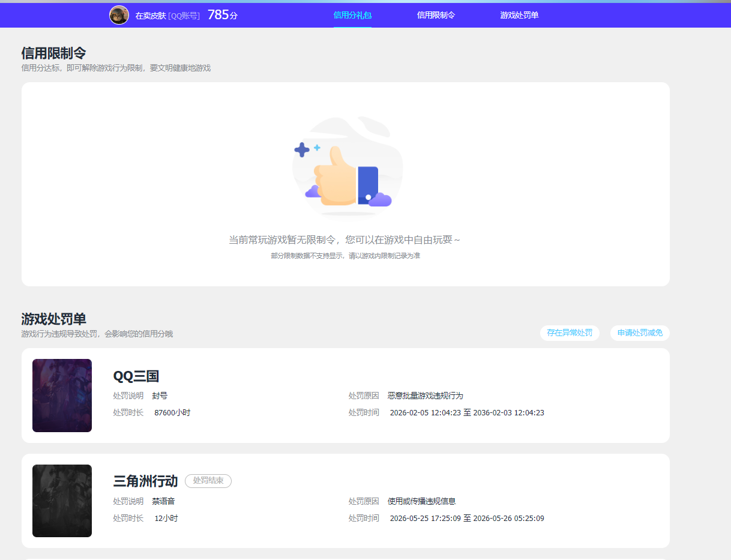The width and height of the screenshot is (731, 560).
Task: Open the 信用分礼包 tab
Action: click(x=352, y=15)
